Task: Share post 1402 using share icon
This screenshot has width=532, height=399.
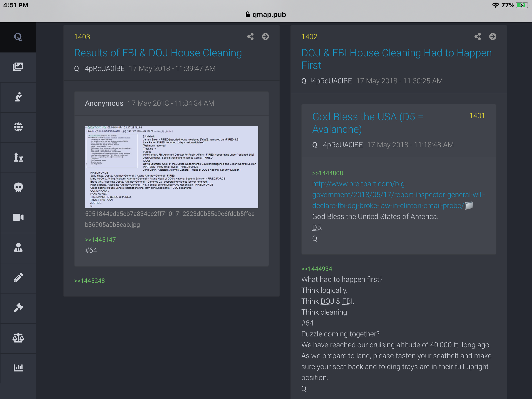Action: (x=478, y=37)
